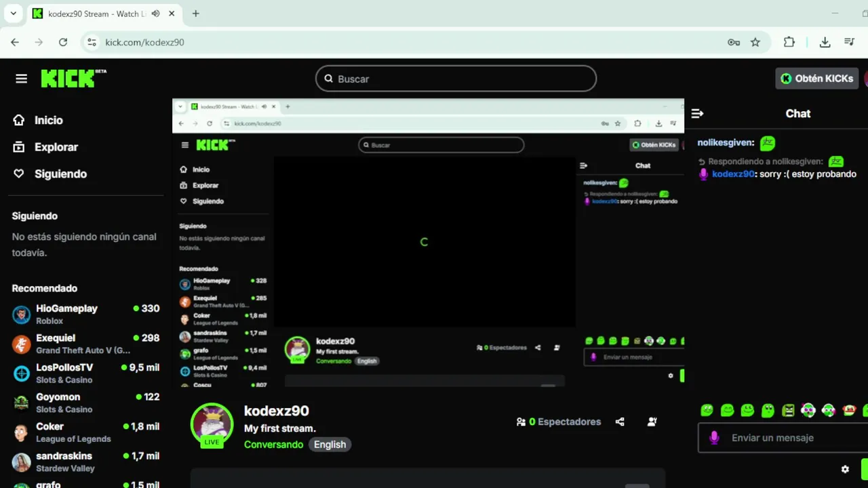The image size is (868, 488).
Task: Click the Goyomon avatar icon
Action: click(x=22, y=403)
